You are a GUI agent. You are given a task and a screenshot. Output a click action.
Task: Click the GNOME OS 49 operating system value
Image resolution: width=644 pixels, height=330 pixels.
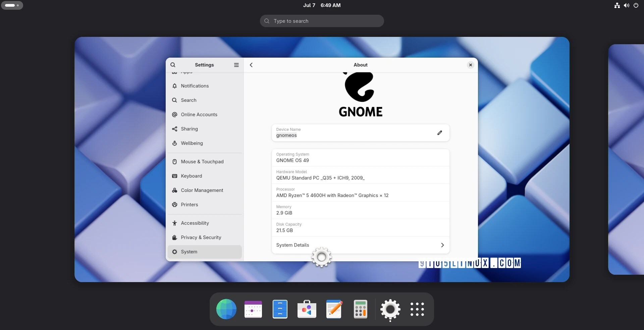pyautogui.click(x=292, y=160)
